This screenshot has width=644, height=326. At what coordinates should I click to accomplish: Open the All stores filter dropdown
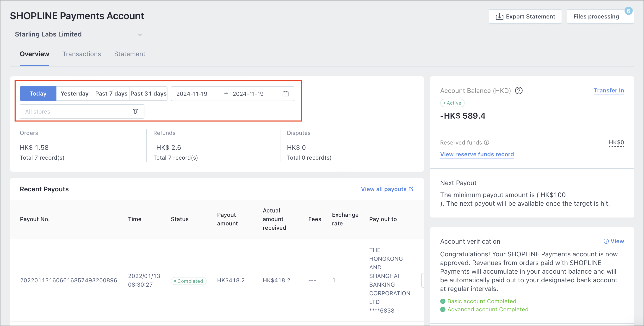click(x=82, y=111)
